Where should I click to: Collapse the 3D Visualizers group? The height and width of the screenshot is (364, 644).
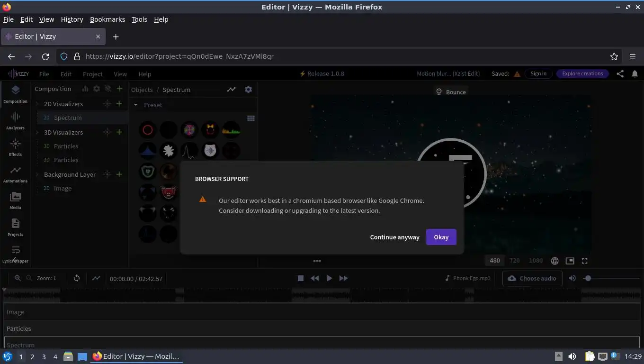(38, 132)
